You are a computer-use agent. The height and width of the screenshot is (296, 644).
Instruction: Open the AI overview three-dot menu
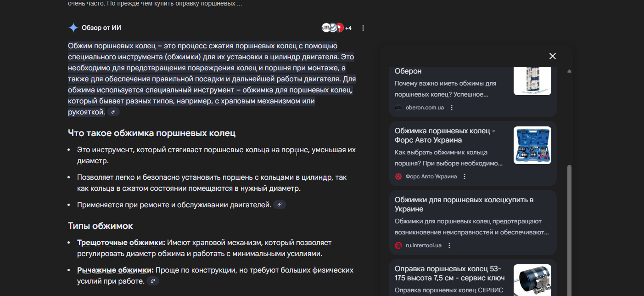click(363, 28)
